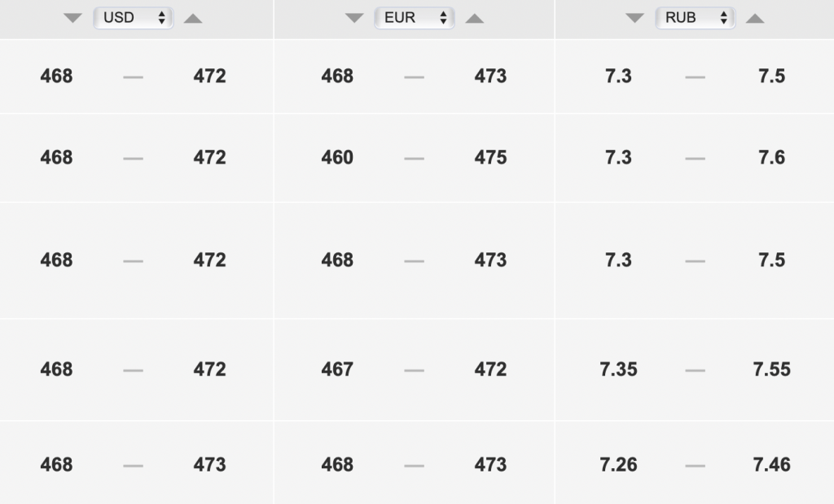
Task: Click EUR sell rate 475 in second row
Action: click(x=490, y=158)
